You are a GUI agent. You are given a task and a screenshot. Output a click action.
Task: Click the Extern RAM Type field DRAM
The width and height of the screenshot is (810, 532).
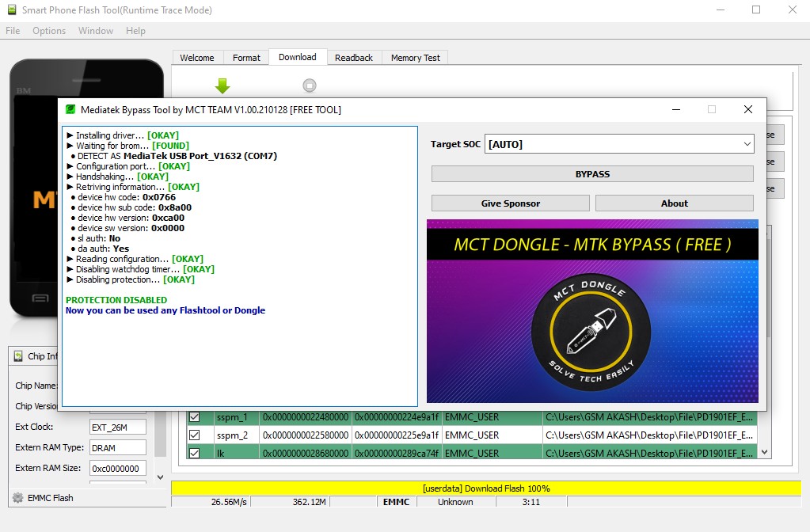(118, 448)
